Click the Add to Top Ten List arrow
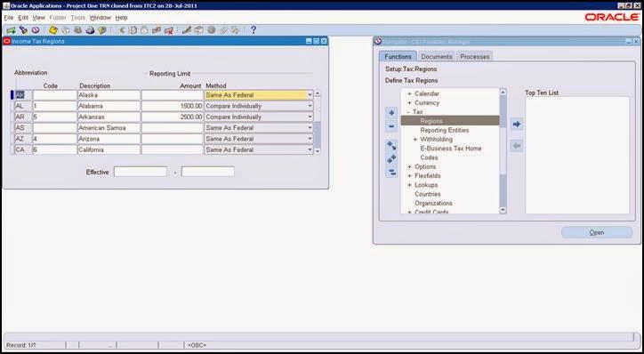The width and height of the screenshot is (644, 354). pyautogui.click(x=517, y=124)
